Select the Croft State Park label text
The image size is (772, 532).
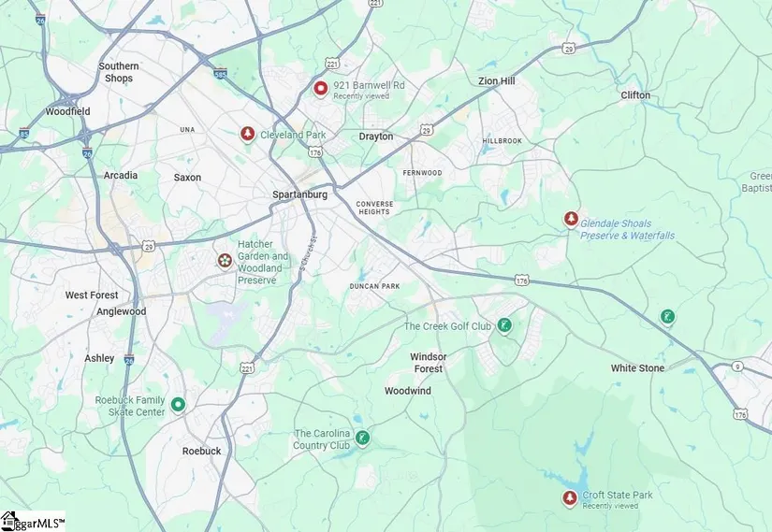click(x=618, y=496)
